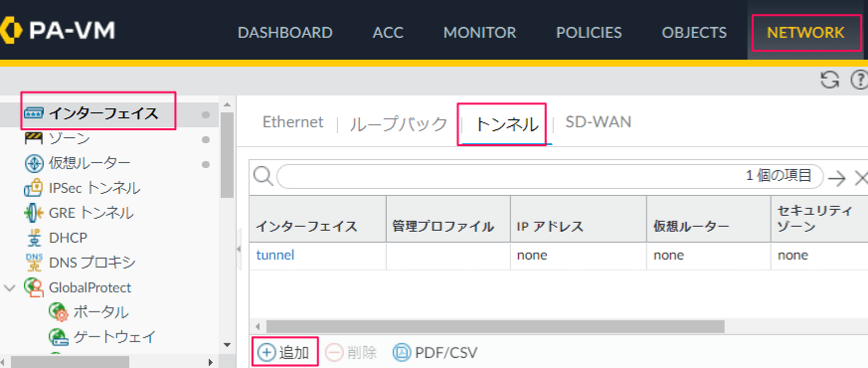Click sidebar horizontal scrollbar right arrow
This screenshot has width=868, height=368.
click(x=210, y=362)
